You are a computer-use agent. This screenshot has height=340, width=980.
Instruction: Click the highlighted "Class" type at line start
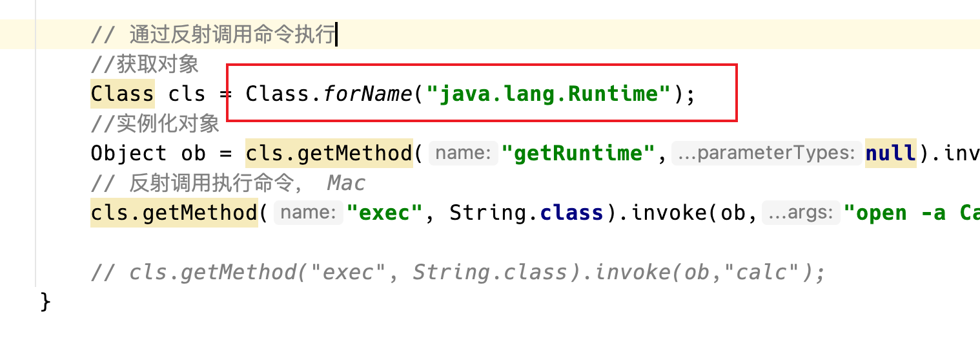[x=122, y=94]
